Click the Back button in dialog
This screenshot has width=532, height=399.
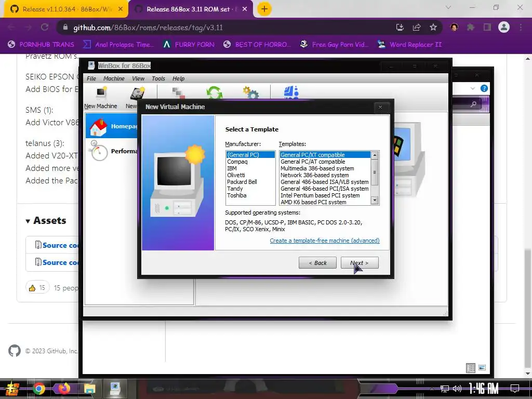pyautogui.click(x=317, y=263)
